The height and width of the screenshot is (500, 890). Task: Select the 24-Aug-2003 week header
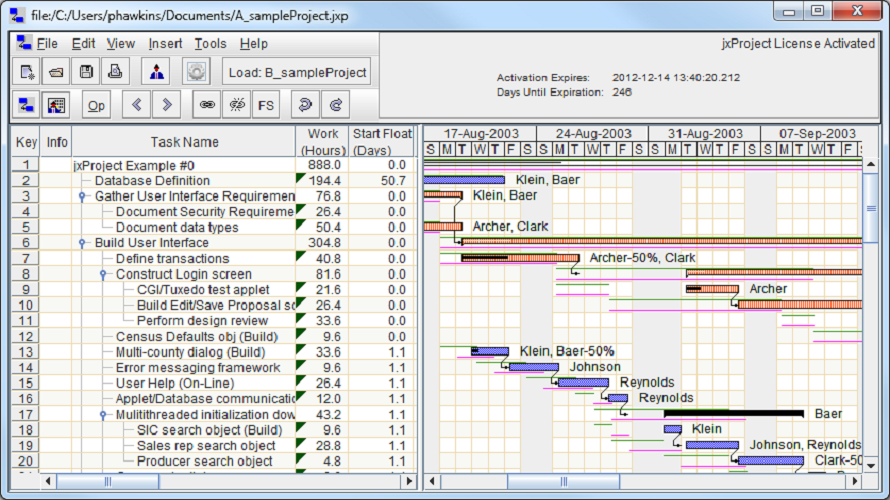point(593,133)
